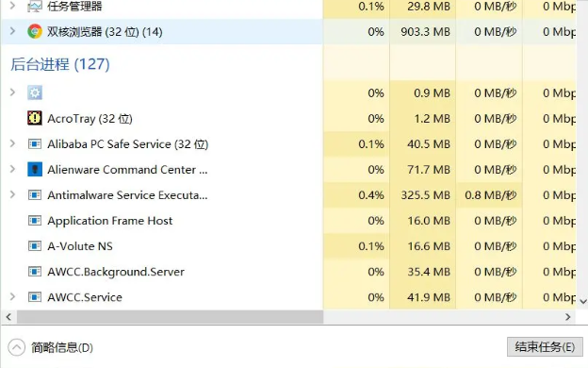
Task: Collapse details via 简略信息(D) arrow icon
Action: pos(17,347)
